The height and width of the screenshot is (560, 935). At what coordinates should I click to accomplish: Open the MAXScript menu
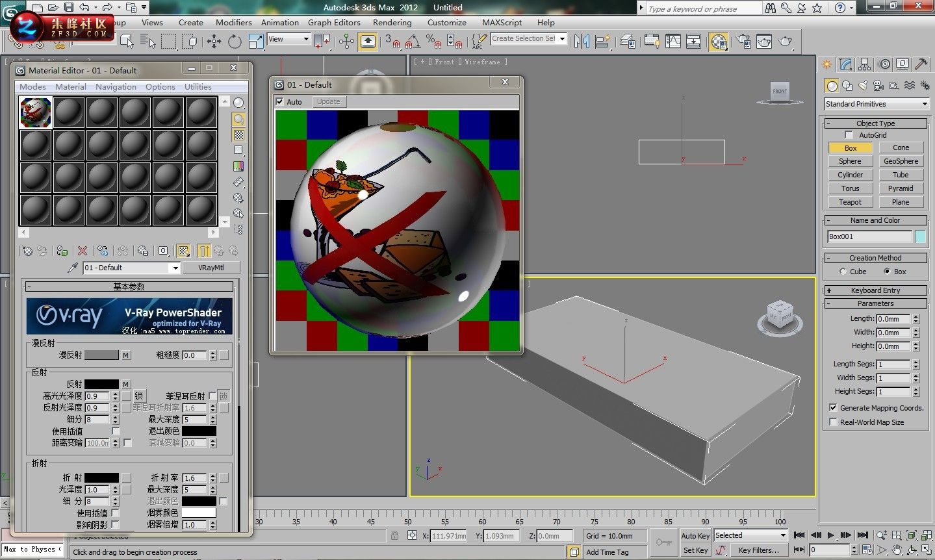(502, 22)
